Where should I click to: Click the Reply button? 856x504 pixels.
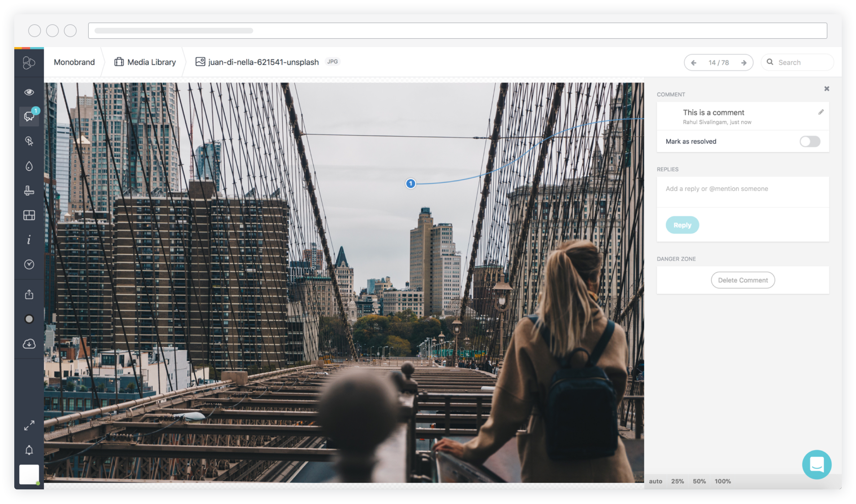(x=682, y=224)
